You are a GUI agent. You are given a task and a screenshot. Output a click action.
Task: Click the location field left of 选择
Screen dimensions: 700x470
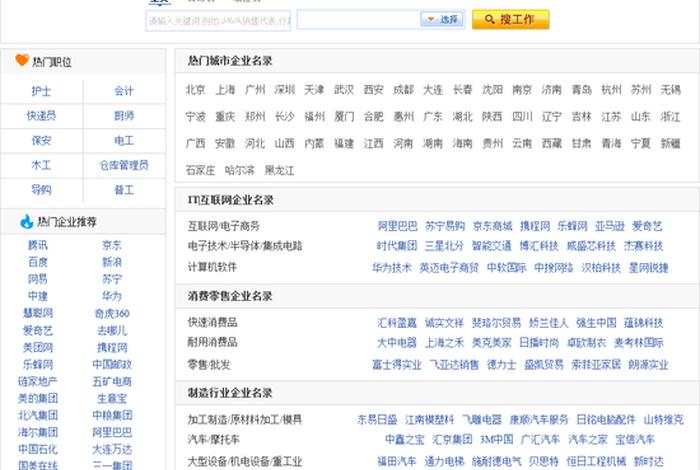(x=358, y=20)
